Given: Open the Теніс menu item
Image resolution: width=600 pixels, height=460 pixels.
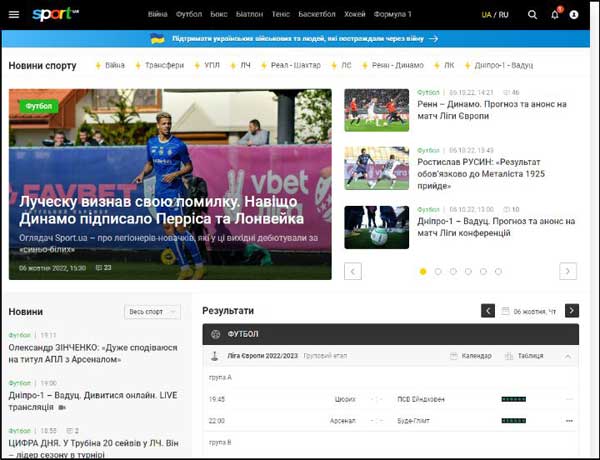Looking at the screenshot, I should point(281,15).
